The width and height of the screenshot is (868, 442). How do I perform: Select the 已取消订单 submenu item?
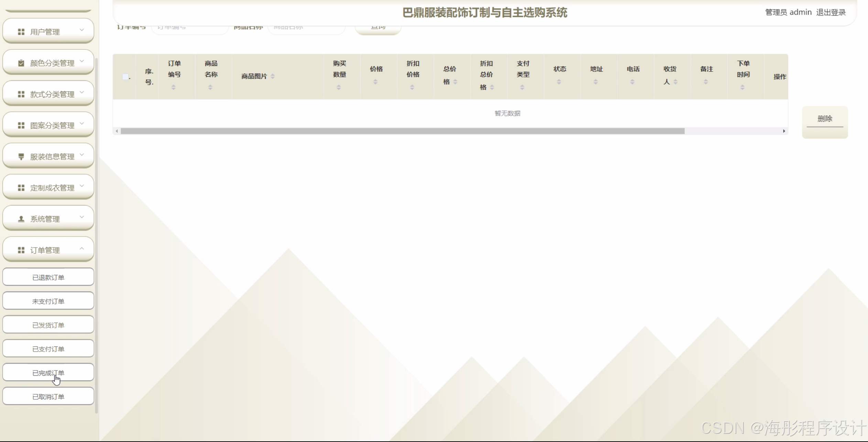[x=48, y=397]
